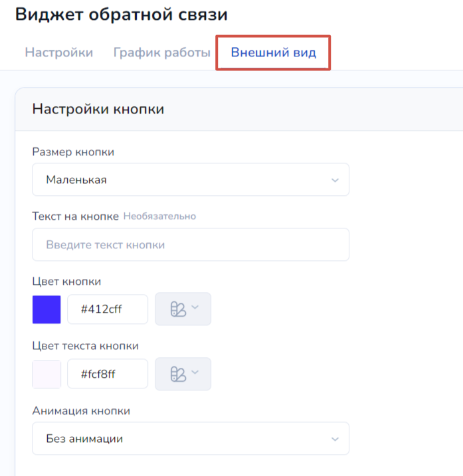Viewport: 463px width, 476px height.
Task: Click the Настройки кнопки section header
Action: click(x=98, y=109)
